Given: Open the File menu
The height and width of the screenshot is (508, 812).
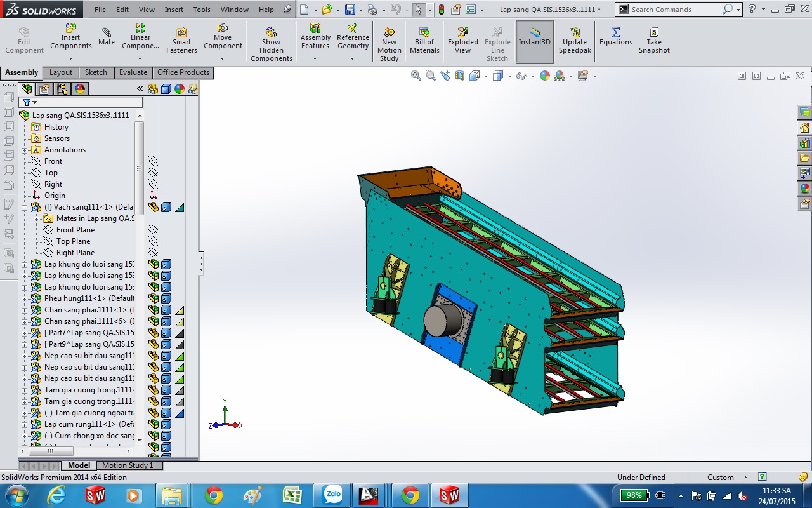Looking at the screenshot, I should (100, 10).
